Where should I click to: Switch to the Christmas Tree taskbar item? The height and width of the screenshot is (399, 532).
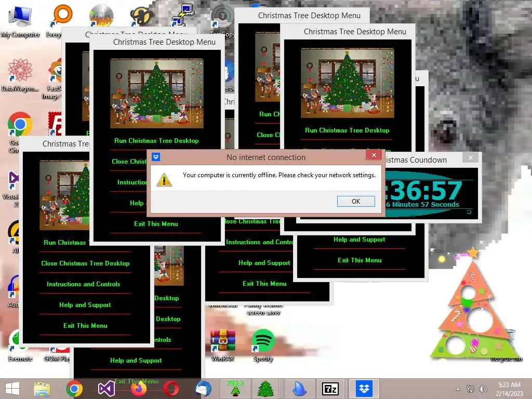pos(265,389)
